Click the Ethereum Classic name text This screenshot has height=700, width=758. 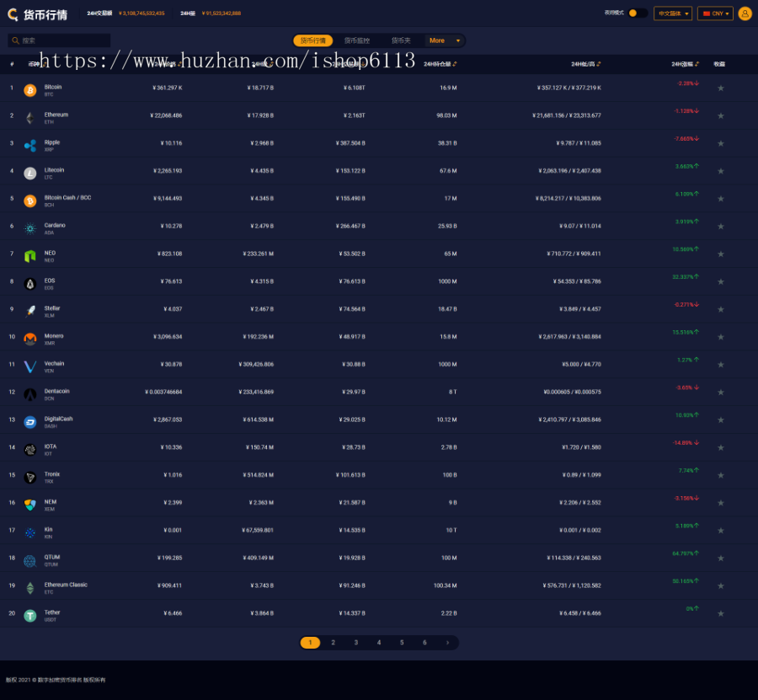66,585
